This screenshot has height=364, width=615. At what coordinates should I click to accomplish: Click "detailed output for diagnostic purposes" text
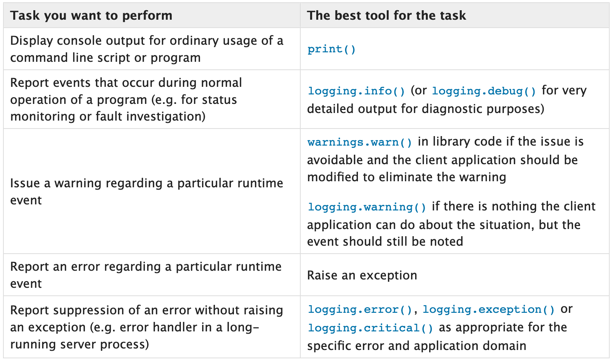click(425, 109)
